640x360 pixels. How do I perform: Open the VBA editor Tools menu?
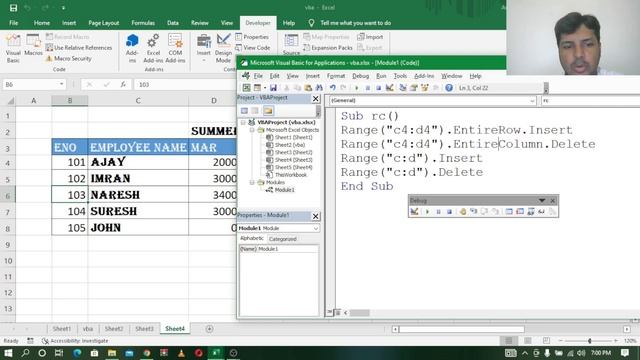[400, 76]
